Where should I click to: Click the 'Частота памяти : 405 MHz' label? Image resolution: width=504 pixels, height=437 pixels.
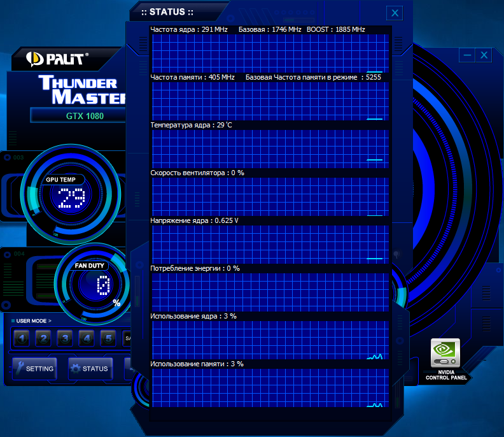[x=193, y=77]
